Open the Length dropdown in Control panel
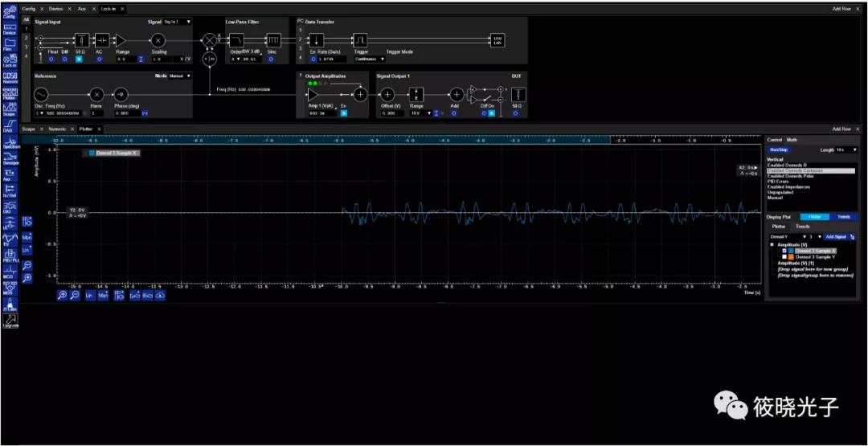Image resolution: width=868 pixels, height=446 pixels. coord(847,149)
